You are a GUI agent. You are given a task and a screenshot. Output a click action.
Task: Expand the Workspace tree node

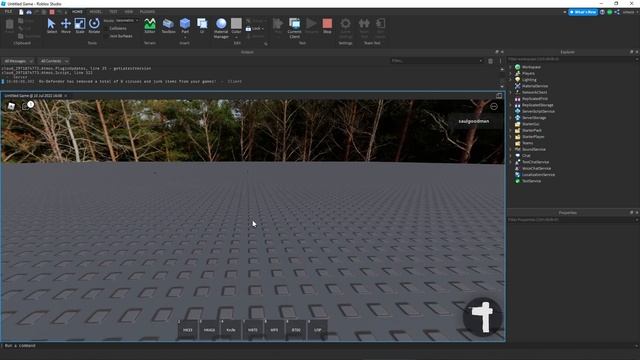[x=510, y=67]
